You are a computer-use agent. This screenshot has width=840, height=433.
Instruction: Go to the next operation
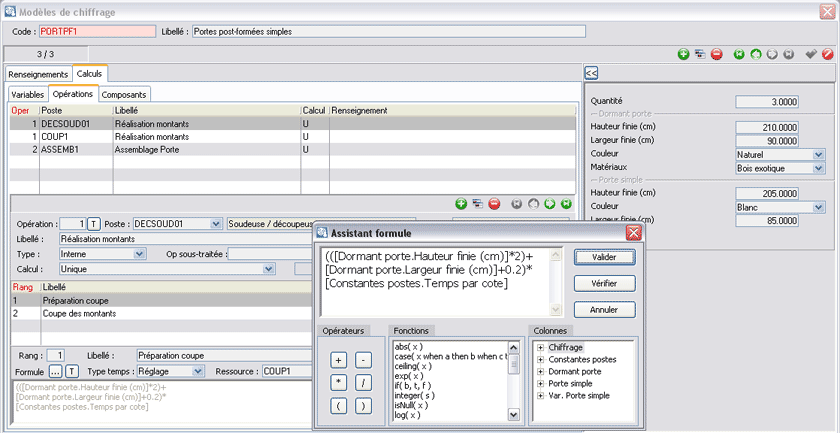pyautogui.click(x=550, y=204)
